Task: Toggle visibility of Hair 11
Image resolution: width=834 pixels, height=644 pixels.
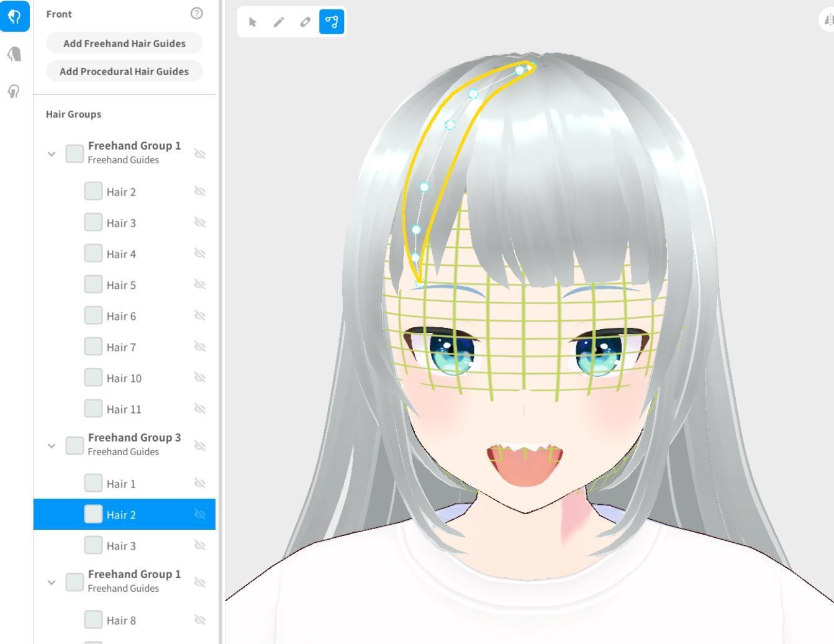Action: pyautogui.click(x=200, y=408)
